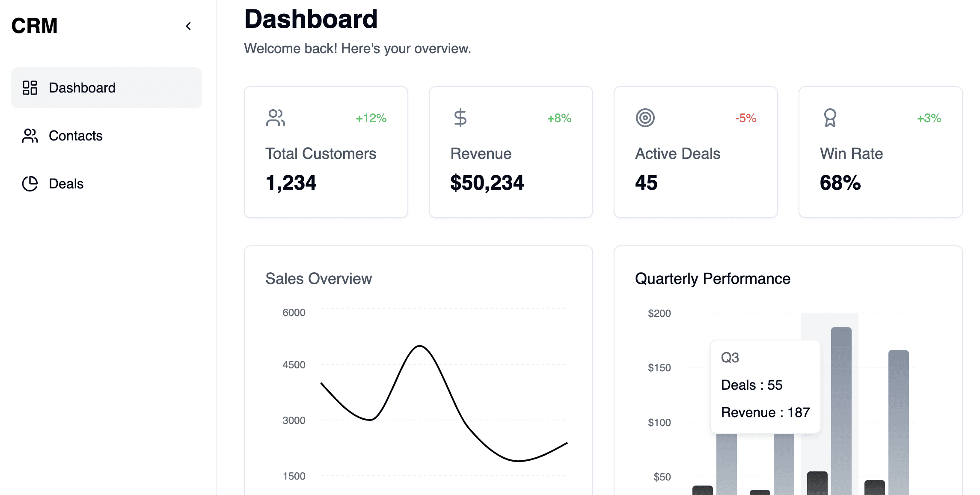Click the $150 axis label in Quarterly Performance
The height and width of the screenshot is (495, 980).
659,368
